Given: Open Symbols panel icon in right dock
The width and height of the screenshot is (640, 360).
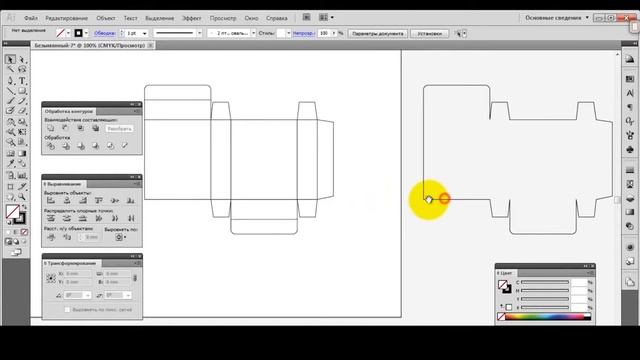Looking at the screenshot, I should [x=630, y=150].
